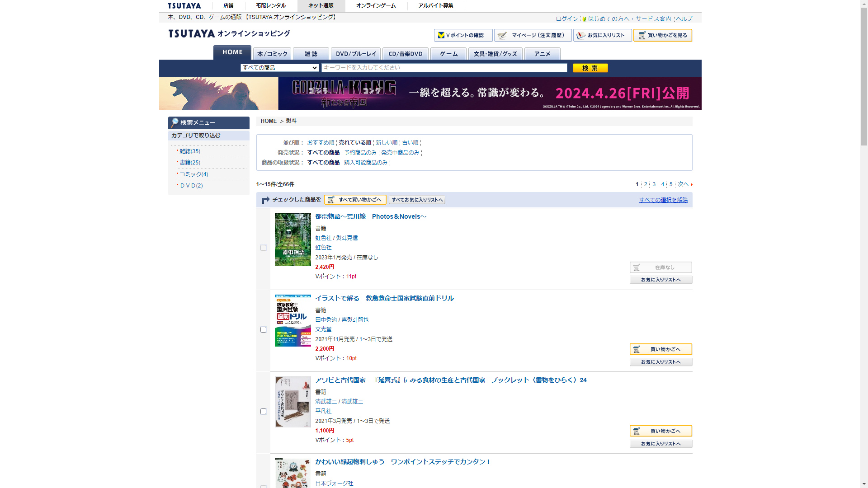Open オンラインゲーム in top menu
The height and width of the screenshot is (488, 868).
[376, 6]
